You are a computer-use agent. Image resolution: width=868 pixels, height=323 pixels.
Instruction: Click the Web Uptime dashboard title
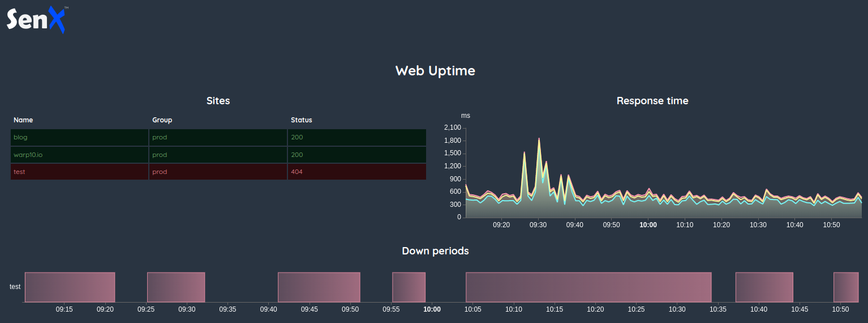coord(435,71)
